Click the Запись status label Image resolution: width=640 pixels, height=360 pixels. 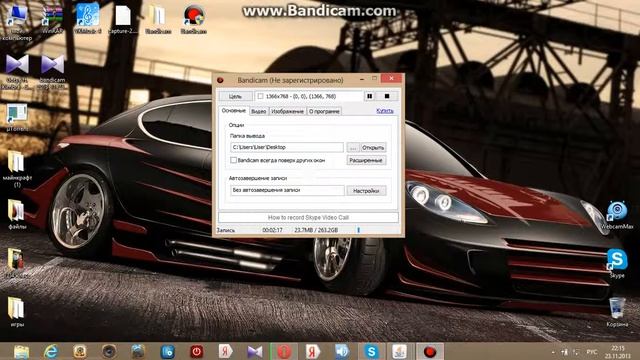(x=226, y=230)
